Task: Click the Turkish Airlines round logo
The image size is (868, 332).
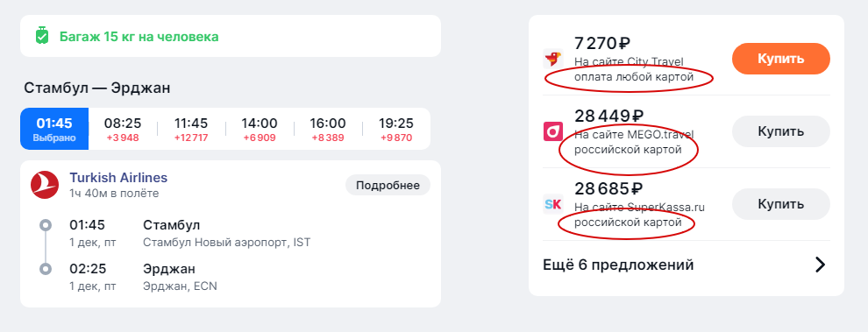Action: click(45, 185)
